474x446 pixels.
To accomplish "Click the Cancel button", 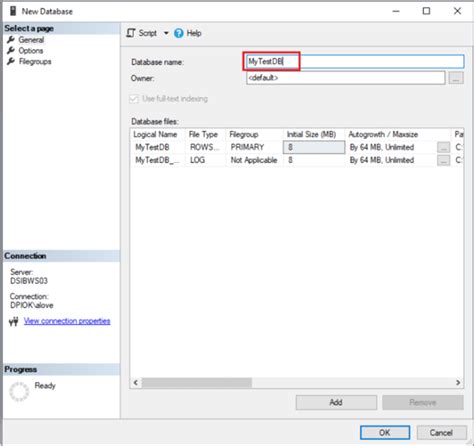I will click(441, 433).
